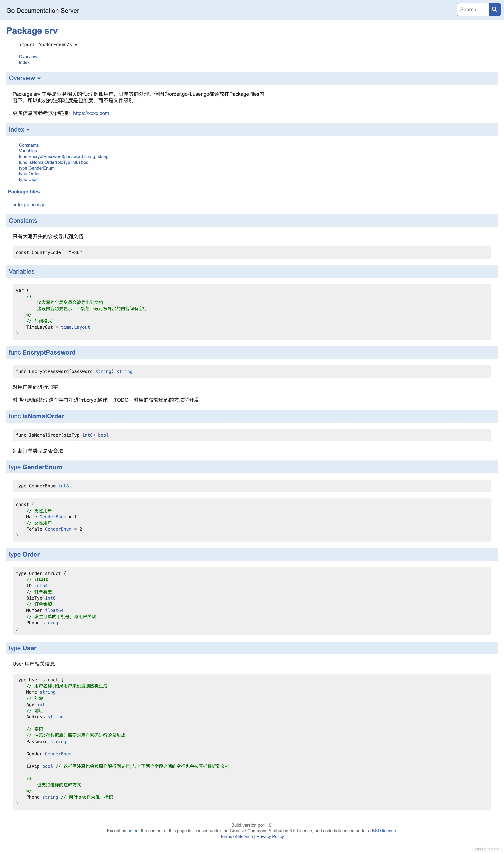
Task: Open the Index link under import
Action: click(24, 62)
